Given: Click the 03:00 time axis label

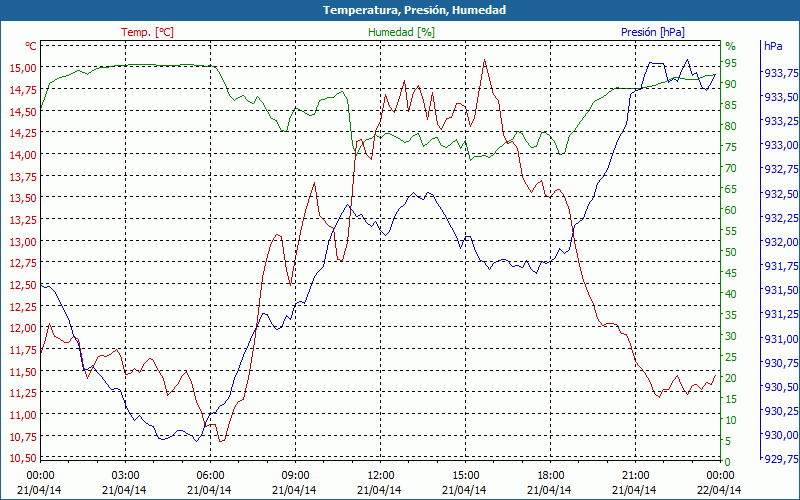Looking at the screenshot, I should [x=124, y=476].
